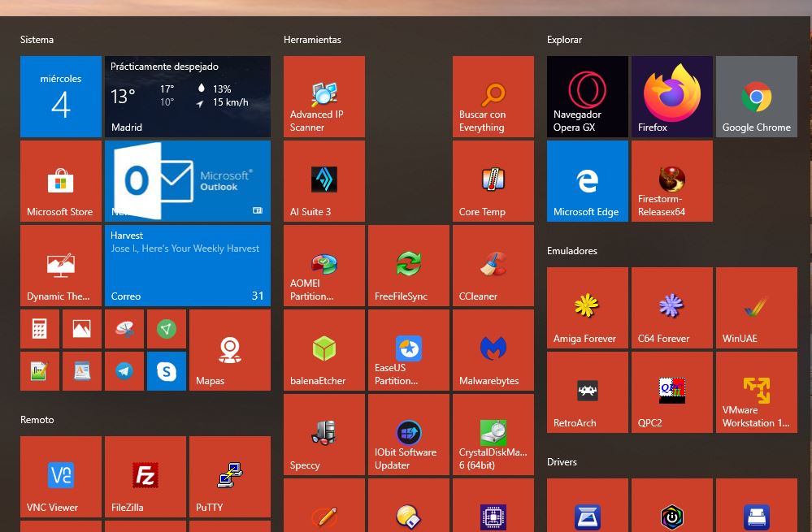Open C64 Forever tile
812x532 pixels.
pos(671,308)
